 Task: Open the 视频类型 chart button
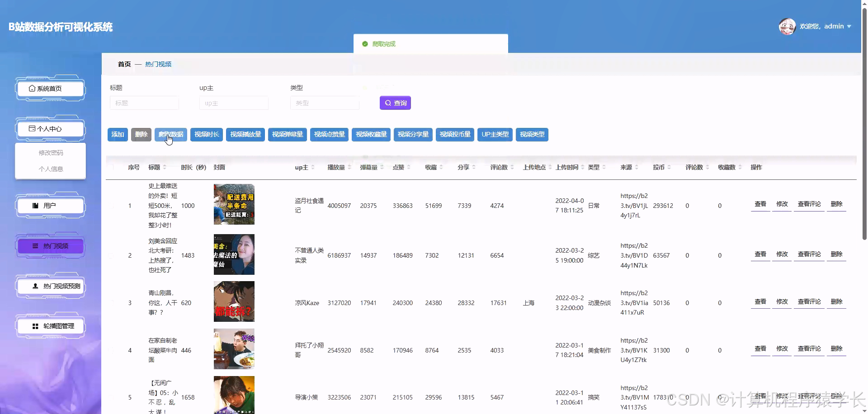point(532,134)
